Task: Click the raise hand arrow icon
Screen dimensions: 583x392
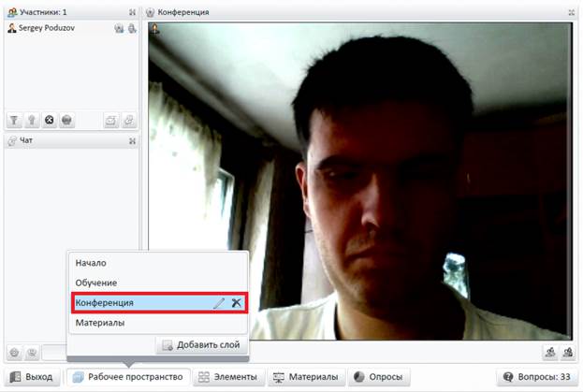Action: [x=32, y=120]
